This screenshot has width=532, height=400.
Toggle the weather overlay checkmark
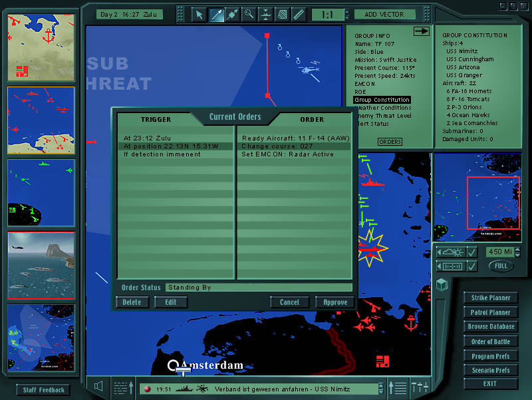[x=472, y=252]
